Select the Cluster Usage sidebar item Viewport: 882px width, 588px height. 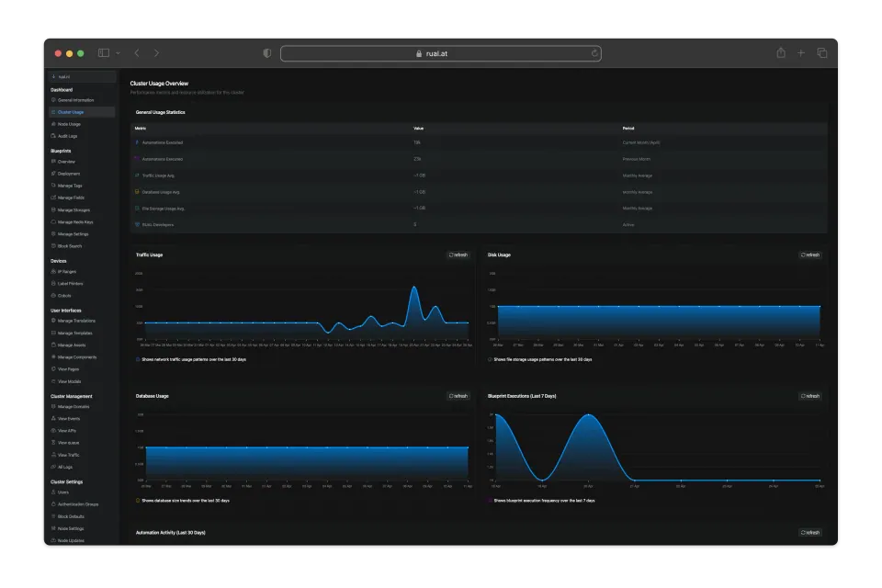82,112
